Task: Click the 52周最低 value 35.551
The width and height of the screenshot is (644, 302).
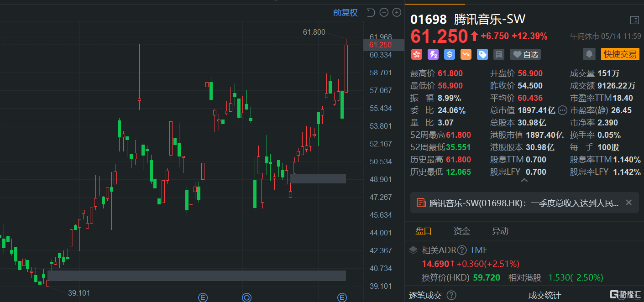Action: (458, 147)
